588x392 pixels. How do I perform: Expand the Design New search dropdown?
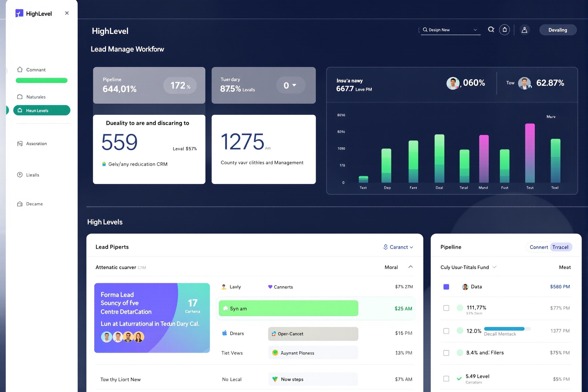click(475, 30)
